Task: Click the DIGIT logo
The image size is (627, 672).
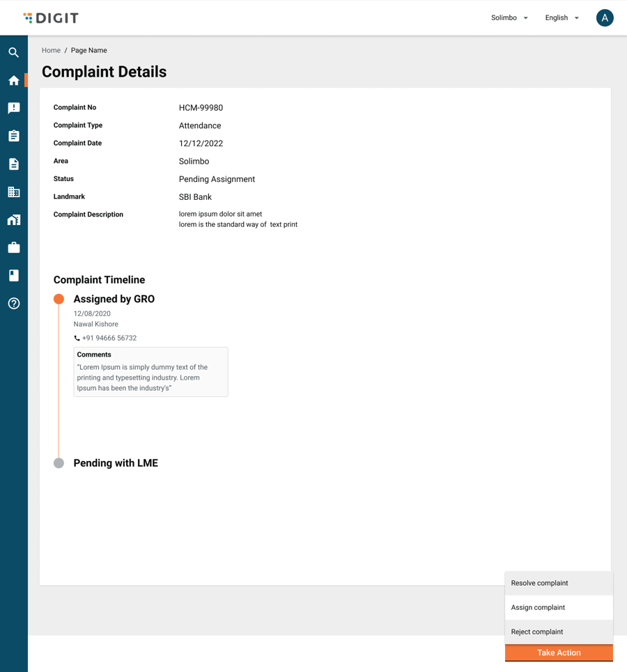Action: [x=51, y=18]
